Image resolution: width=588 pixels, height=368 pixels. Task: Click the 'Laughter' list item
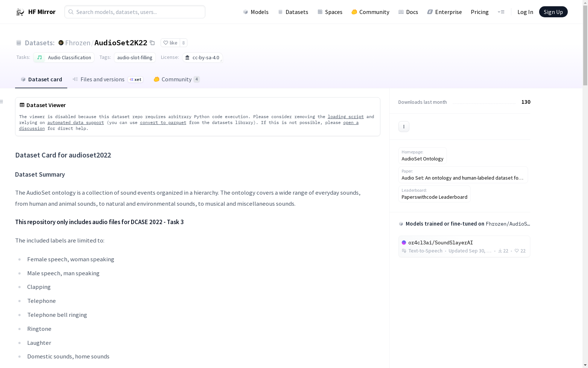click(39, 343)
